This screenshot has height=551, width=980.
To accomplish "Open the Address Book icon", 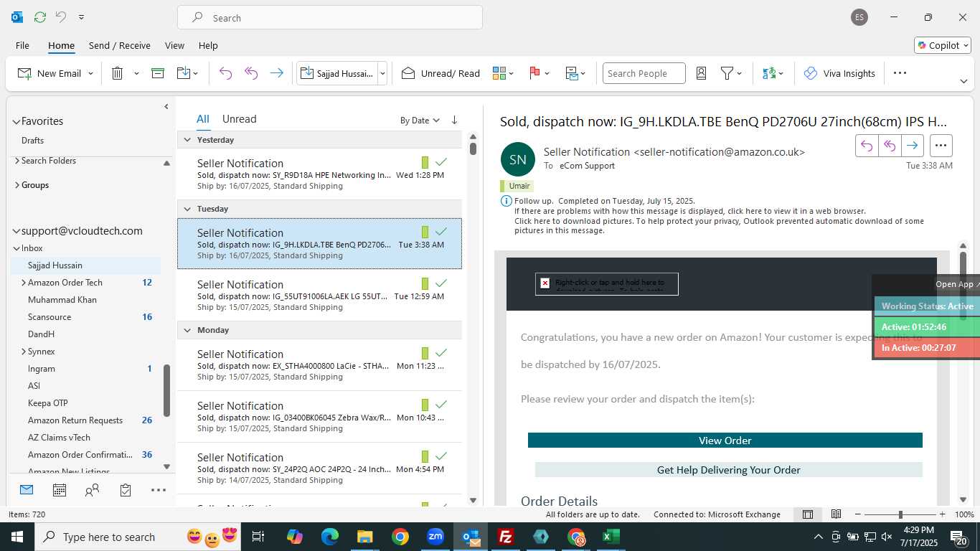I will pyautogui.click(x=702, y=73).
